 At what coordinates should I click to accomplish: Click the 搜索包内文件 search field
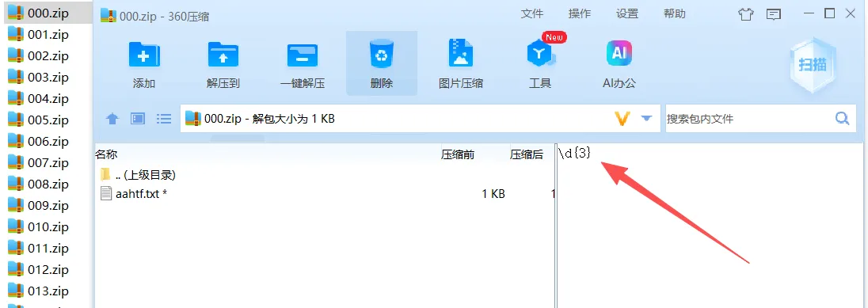pyautogui.click(x=748, y=118)
